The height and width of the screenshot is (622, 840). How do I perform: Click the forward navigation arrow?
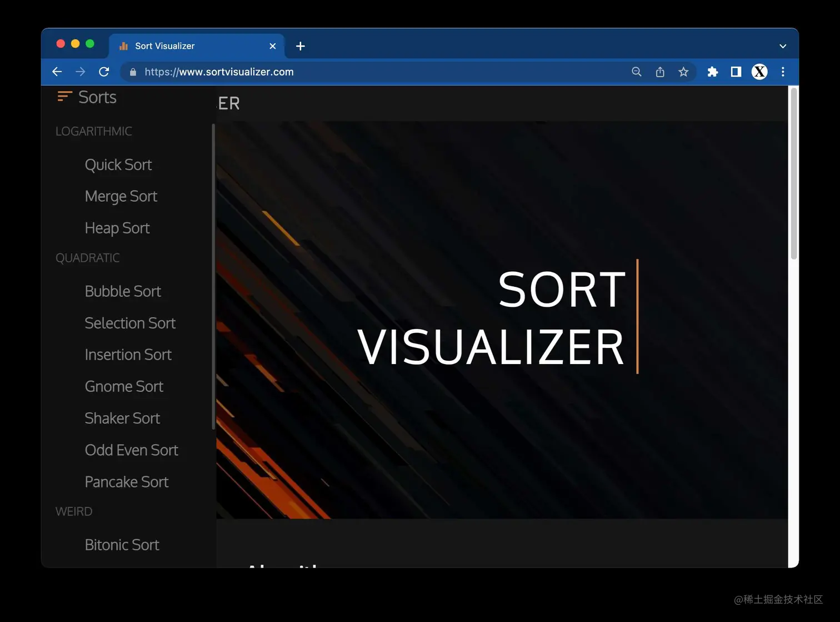[80, 72]
